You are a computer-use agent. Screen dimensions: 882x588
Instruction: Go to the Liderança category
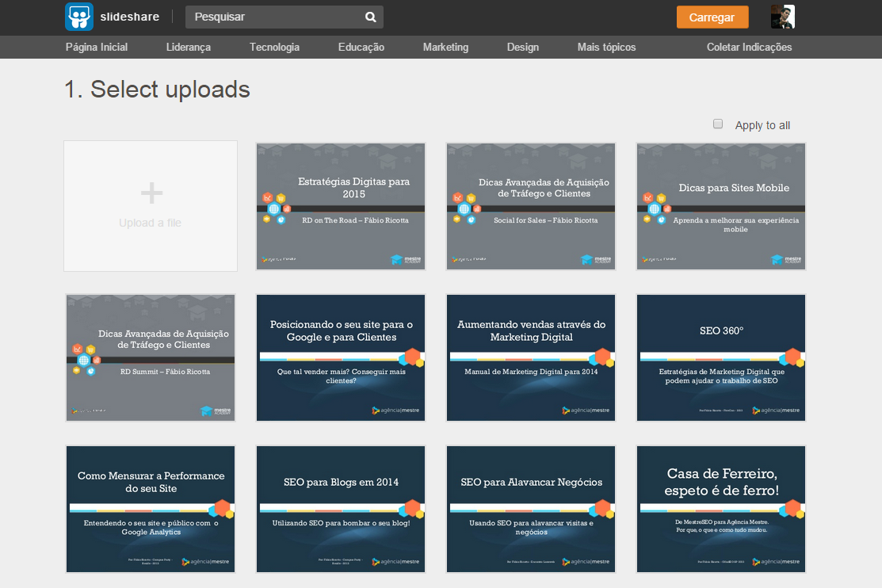(189, 47)
